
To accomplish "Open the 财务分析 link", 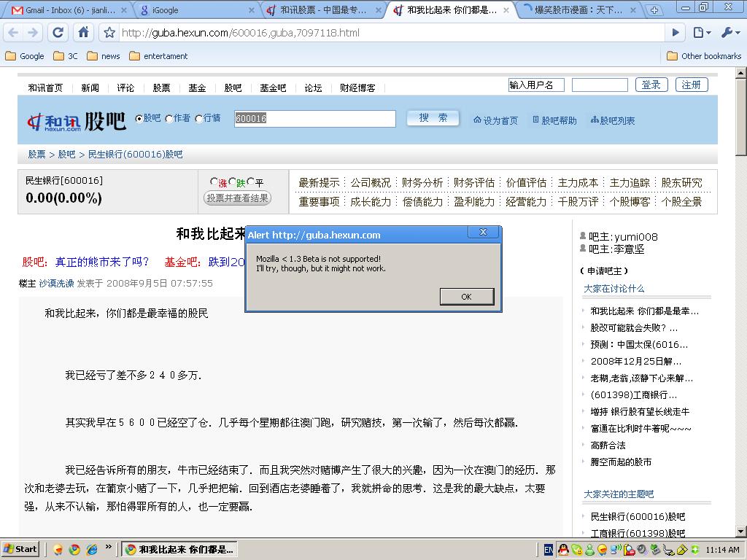I will pyautogui.click(x=422, y=183).
